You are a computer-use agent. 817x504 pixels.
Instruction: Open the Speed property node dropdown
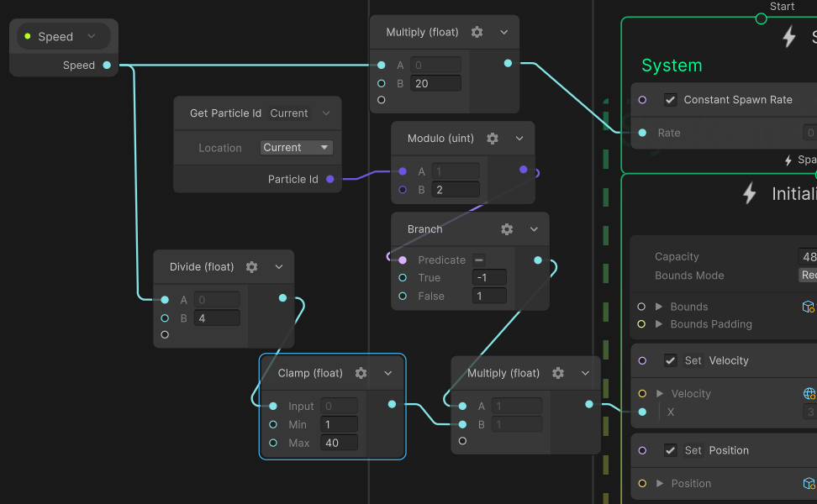tap(92, 36)
